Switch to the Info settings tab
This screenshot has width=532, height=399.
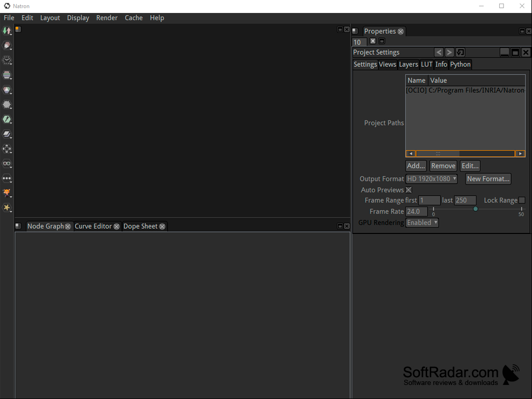[441, 64]
